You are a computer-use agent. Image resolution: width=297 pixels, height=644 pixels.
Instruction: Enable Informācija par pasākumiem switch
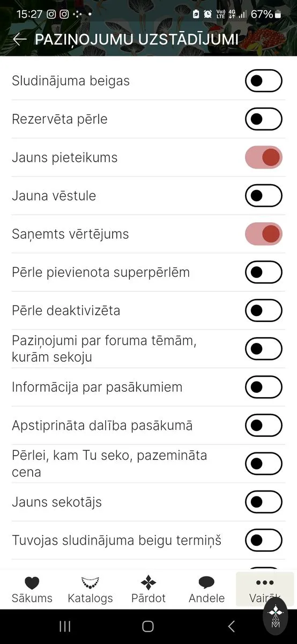(x=264, y=387)
